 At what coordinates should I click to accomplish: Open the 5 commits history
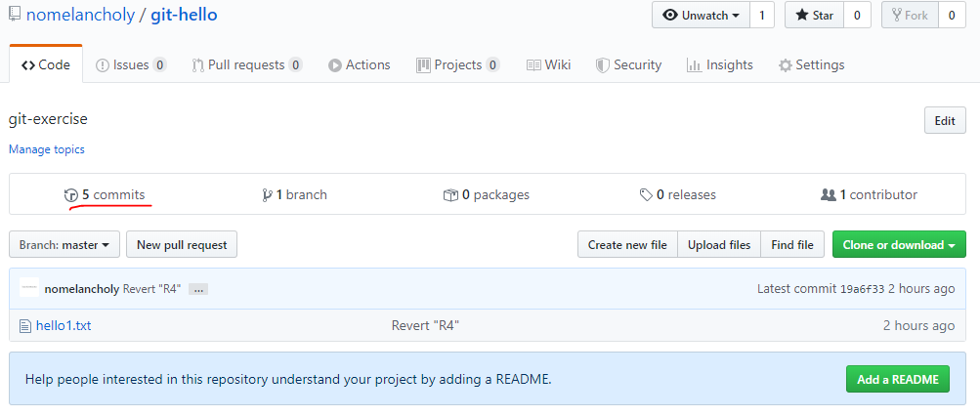(105, 195)
